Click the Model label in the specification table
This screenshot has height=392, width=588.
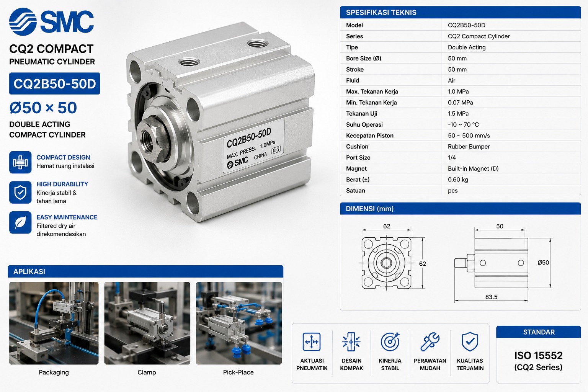(354, 25)
